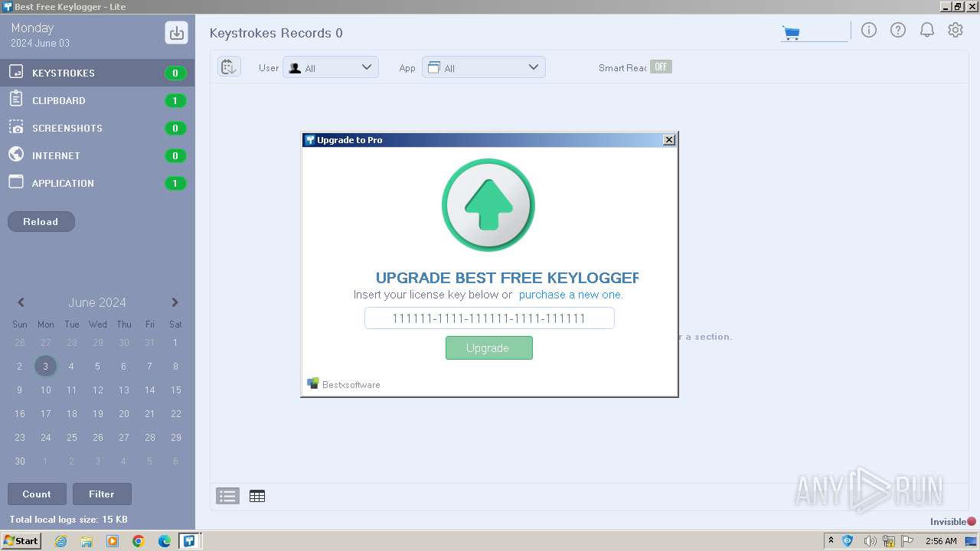The image size is (980, 551).
Task: Open the Application section
Action: coord(97,183)
